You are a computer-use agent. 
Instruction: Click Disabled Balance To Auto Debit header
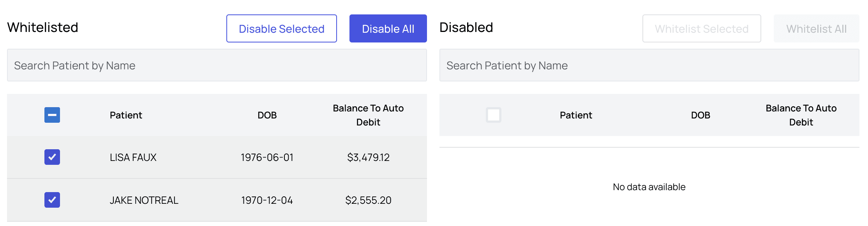pyautogui.click(x=801, y=115)
